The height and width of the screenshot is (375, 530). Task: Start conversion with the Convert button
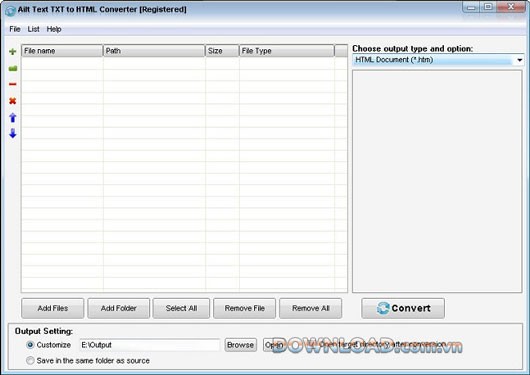(403, 308)
